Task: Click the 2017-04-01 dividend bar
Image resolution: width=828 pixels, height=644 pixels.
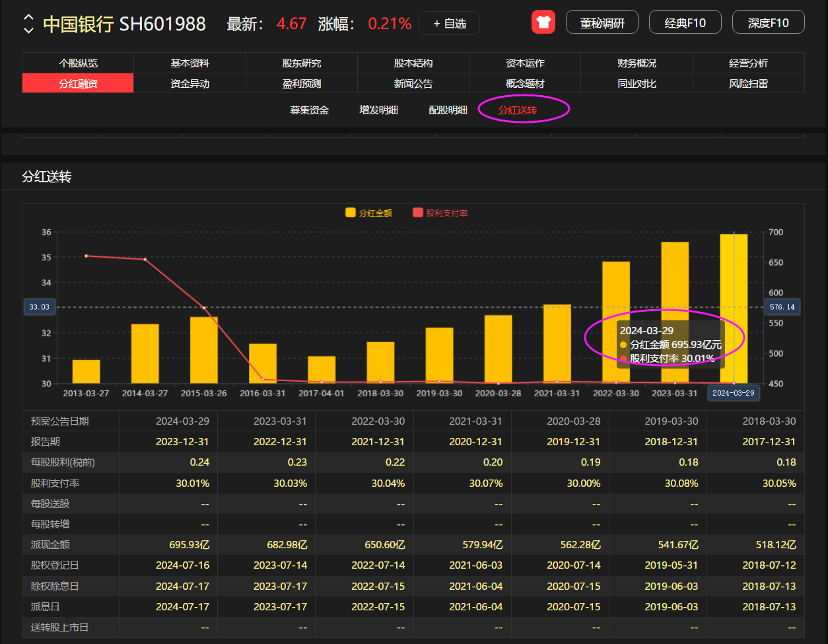Action: pyautogui.click(x=322, y=369)
